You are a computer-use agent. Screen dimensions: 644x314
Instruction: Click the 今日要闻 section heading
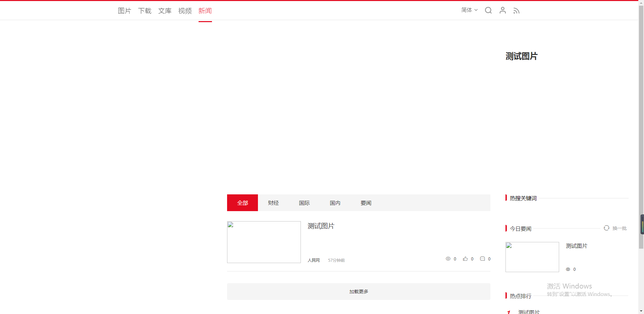(x=521, y=229)
